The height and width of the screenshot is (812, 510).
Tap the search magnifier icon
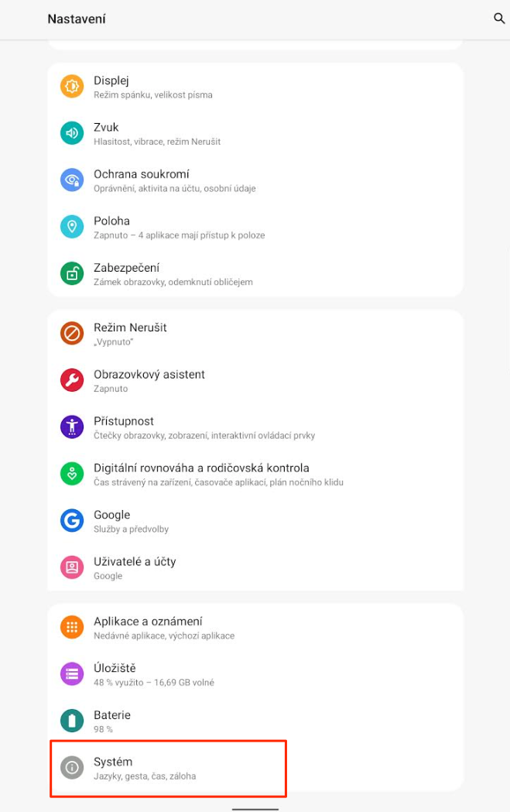click(499, 19)
